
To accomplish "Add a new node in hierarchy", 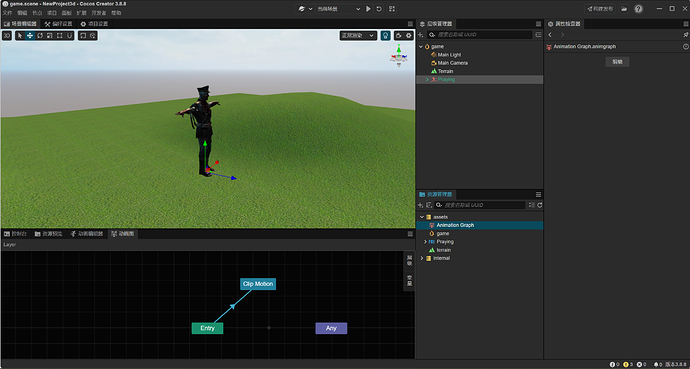I will coord(420,35).
